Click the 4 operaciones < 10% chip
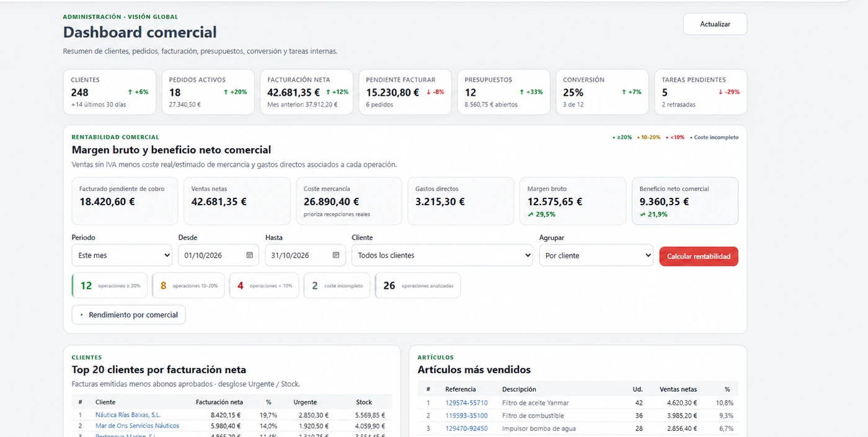The width and height of the screenshot is (868, 437). tap(264, 286)
